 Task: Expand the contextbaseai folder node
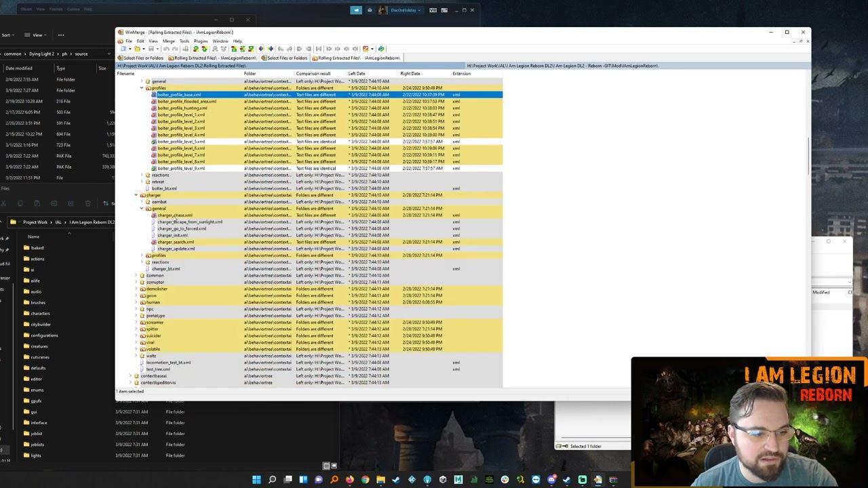(130, 376)
